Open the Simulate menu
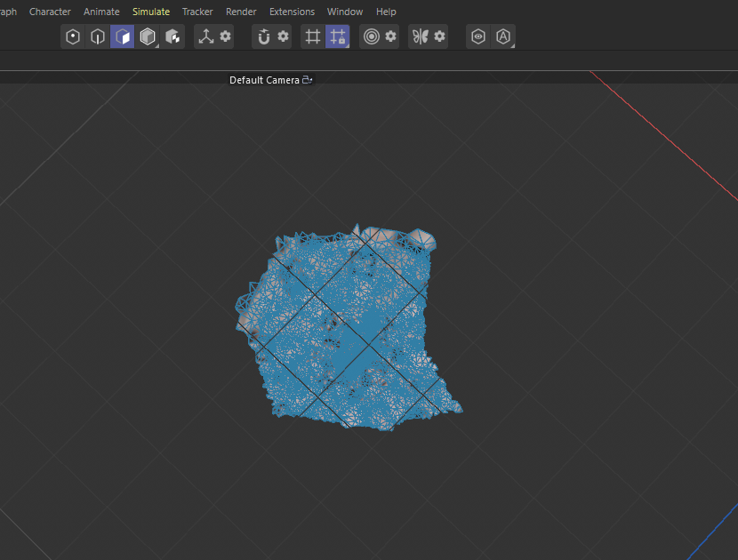 click(x=151, y=12)
